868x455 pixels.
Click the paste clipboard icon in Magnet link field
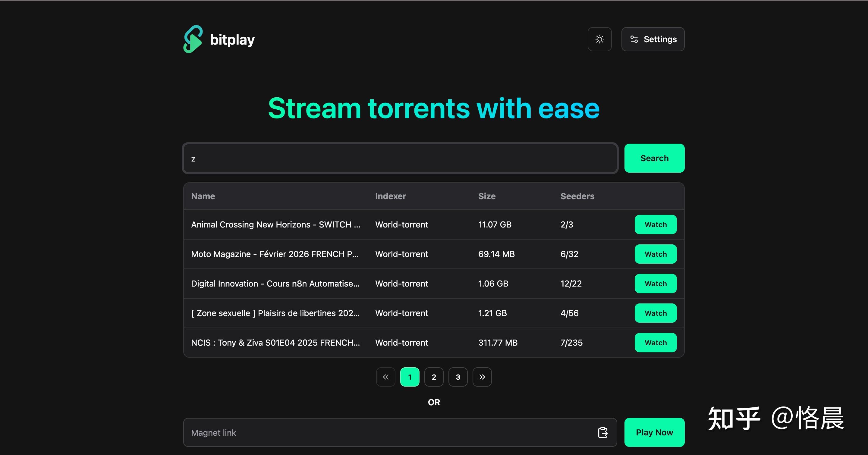pyautogui.click(x=602, y=432)
